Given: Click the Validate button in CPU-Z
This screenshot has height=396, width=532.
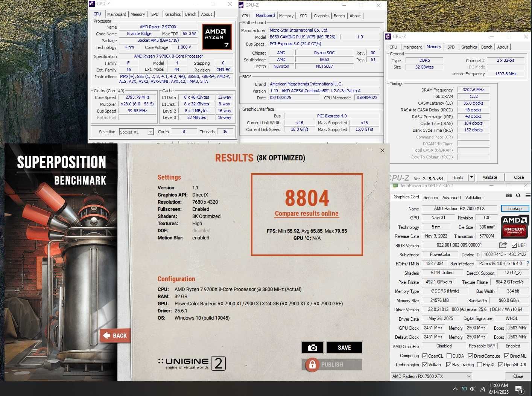Looking at the screenshot, I should point(490,177).
